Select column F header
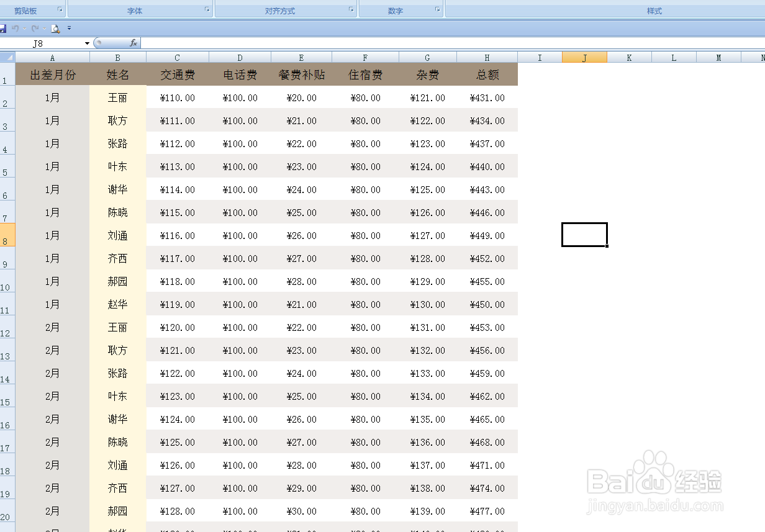This screenshot has width=765, height=532. pos(366,58)
